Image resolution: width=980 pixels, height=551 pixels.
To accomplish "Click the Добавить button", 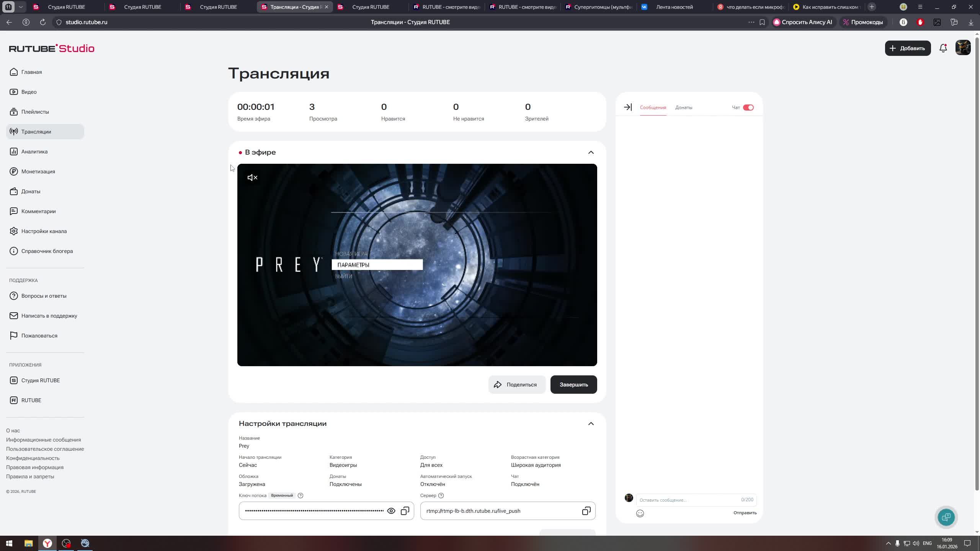I will click(x=908, y=48).
